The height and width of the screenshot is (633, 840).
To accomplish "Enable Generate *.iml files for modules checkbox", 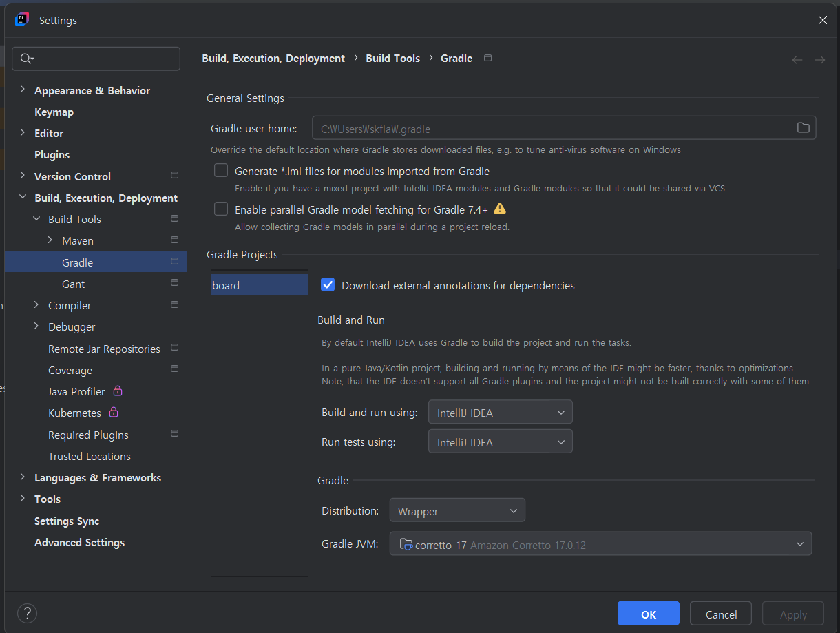I will 221,170.
